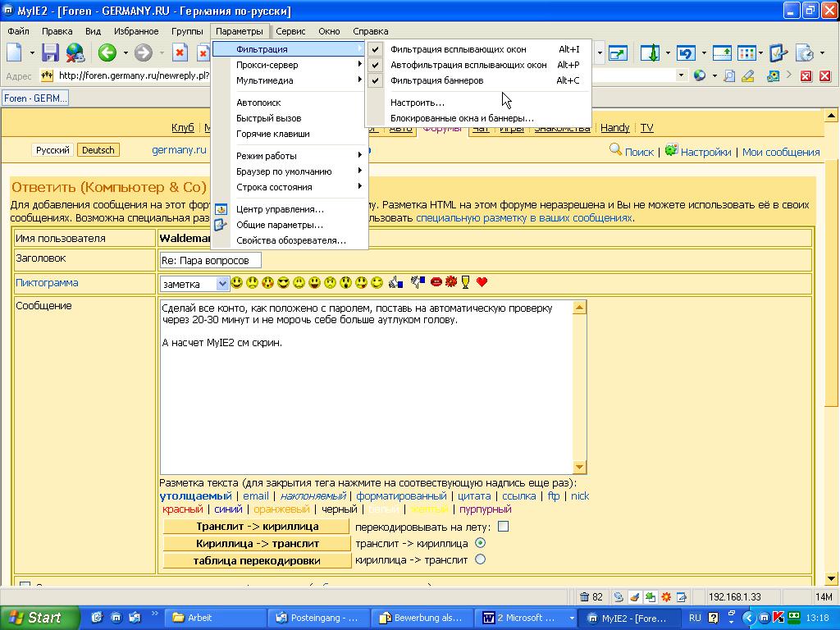Toggle Фильтрация всплывающих окон menu item

pyautogui.click(x=477, y=49)
